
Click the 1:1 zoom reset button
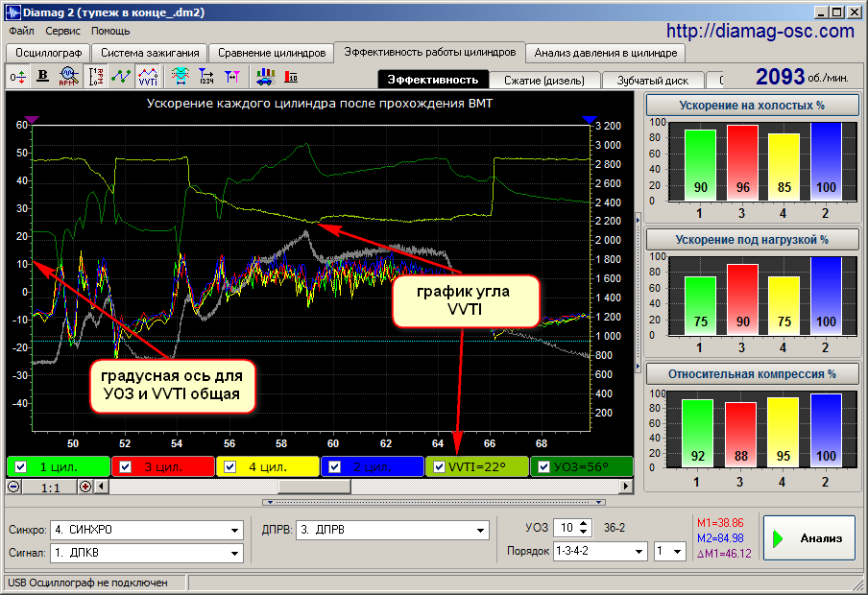click(50, 488)
